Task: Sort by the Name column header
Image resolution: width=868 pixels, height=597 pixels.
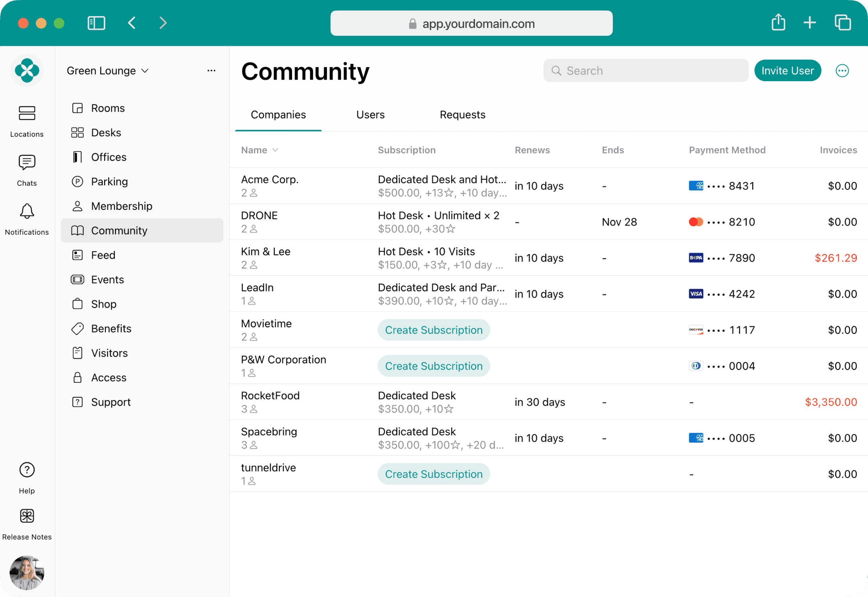Action: 260,150
